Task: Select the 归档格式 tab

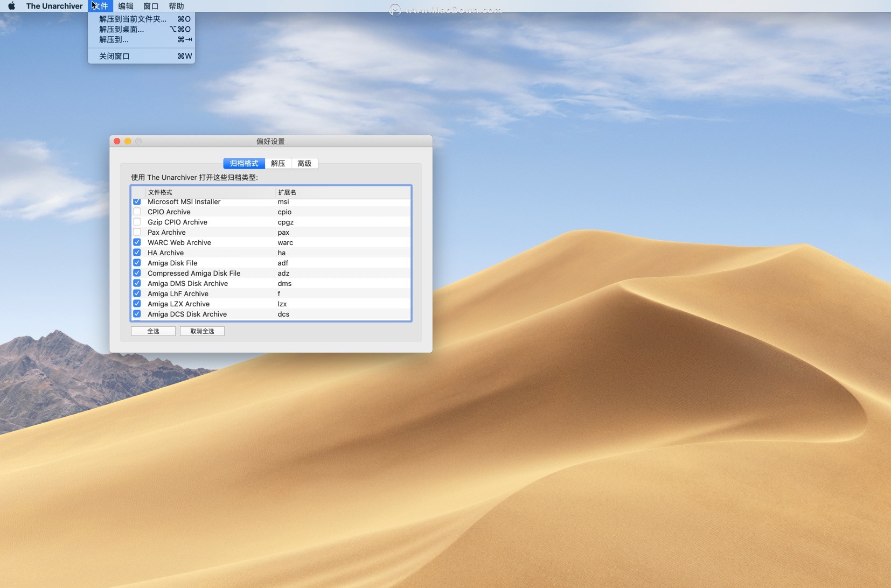Action: pos(244,163)
